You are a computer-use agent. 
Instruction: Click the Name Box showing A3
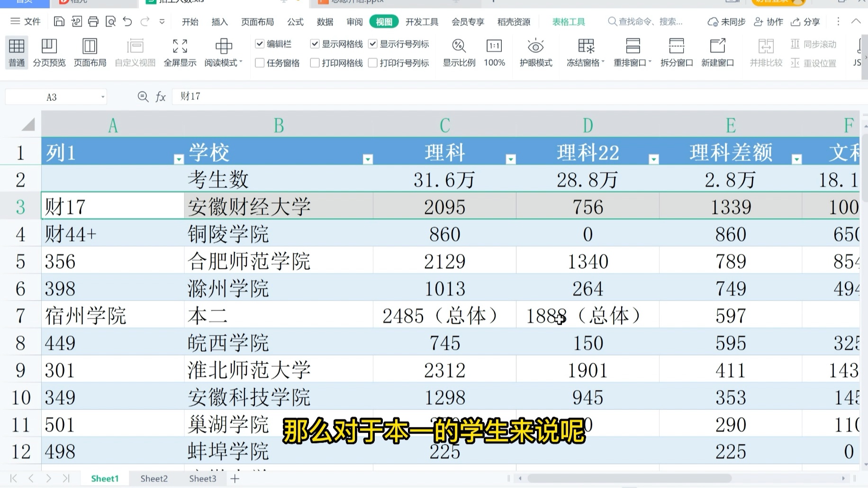click(x=52, y=97)
